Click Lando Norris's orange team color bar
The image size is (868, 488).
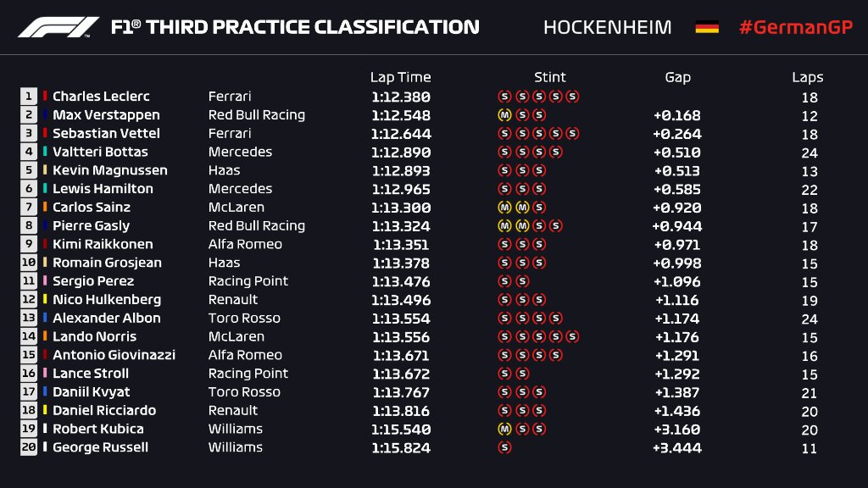pyautogui.click(x=45, y=336)
